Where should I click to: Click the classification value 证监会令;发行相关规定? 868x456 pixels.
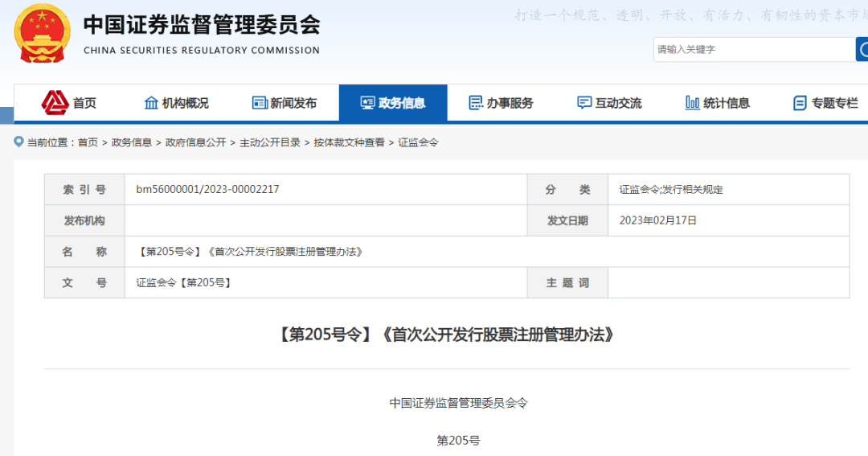[671, 190]
